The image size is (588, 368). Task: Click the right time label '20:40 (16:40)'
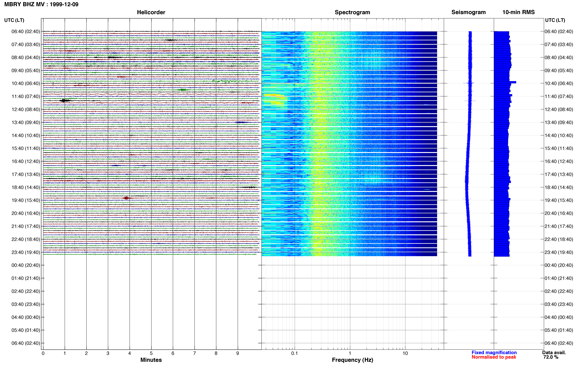(559, 213)
